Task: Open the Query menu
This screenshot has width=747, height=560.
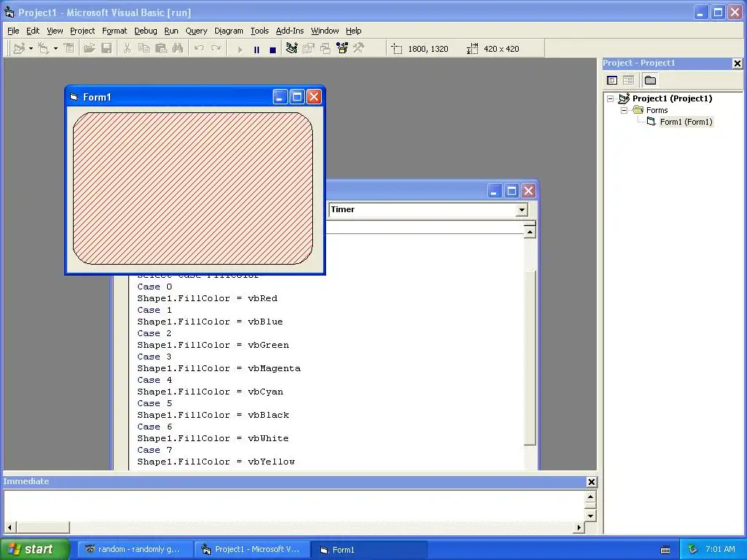Action: pos(196,31)
